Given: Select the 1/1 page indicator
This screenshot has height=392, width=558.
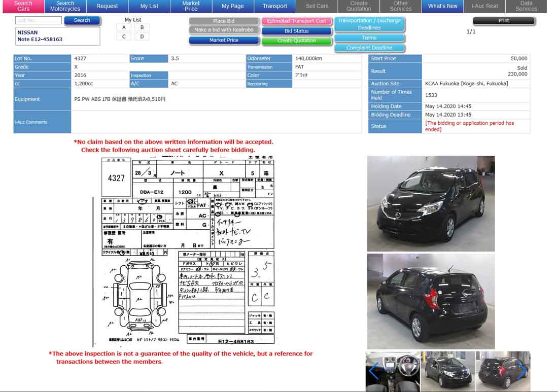Looking at the screenshot, I should tap(471, 31).
